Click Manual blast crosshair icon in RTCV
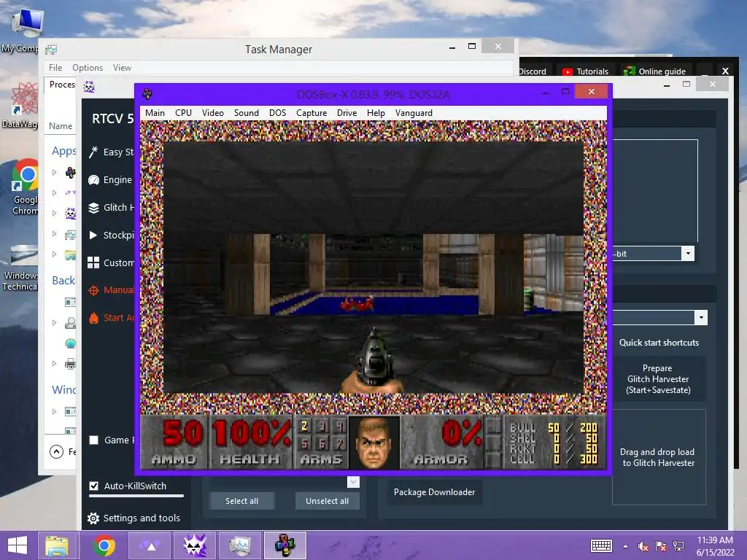Screen dimensions: 747x560 coord(93,290)
